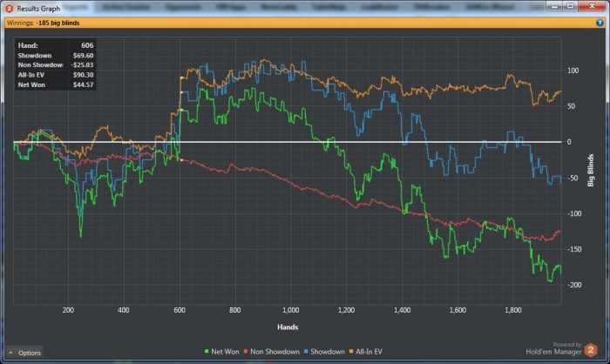Open the Options button
The height and width of the screenshot is (364, 610).
[24, 353]
